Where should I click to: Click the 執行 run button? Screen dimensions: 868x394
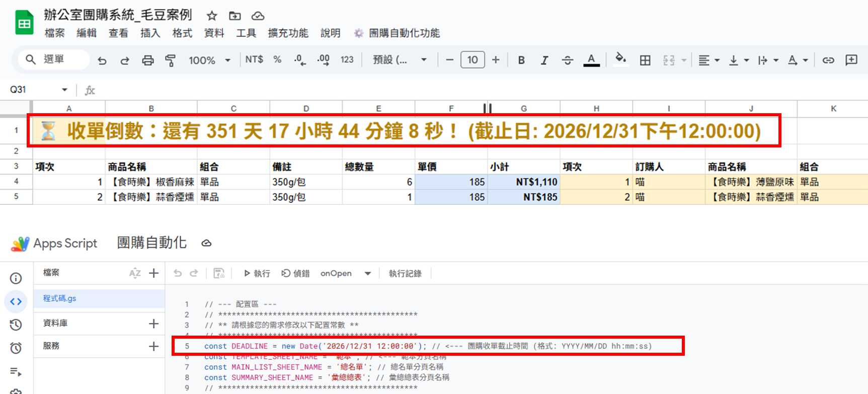click(257, 273)
